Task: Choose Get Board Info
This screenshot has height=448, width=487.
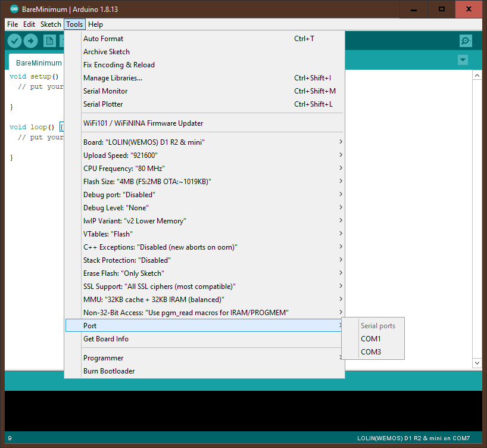Action: tap(204, 338)
